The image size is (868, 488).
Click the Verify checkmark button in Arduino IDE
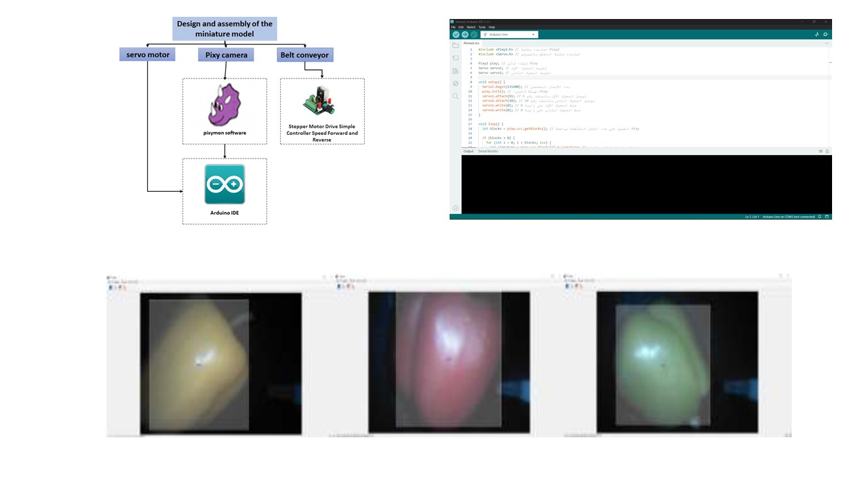(456, 35)
